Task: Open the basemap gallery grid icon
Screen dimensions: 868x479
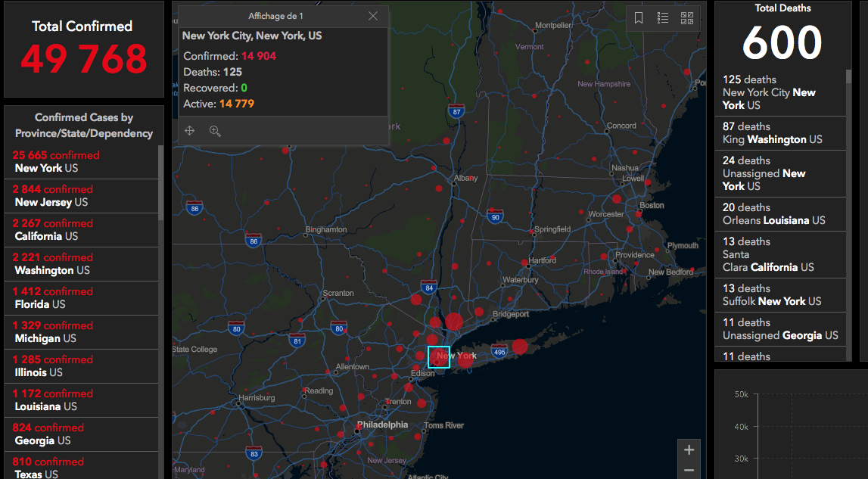Action: [687, 18]
